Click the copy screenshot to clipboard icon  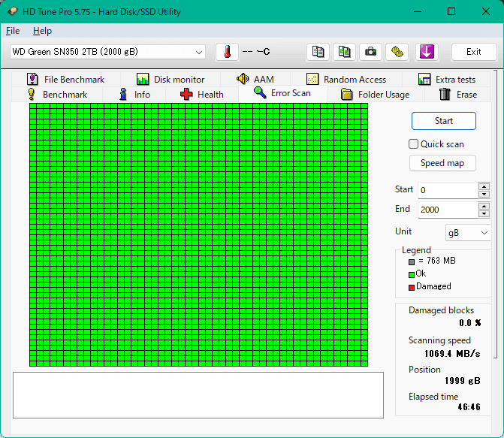point(344,52)
